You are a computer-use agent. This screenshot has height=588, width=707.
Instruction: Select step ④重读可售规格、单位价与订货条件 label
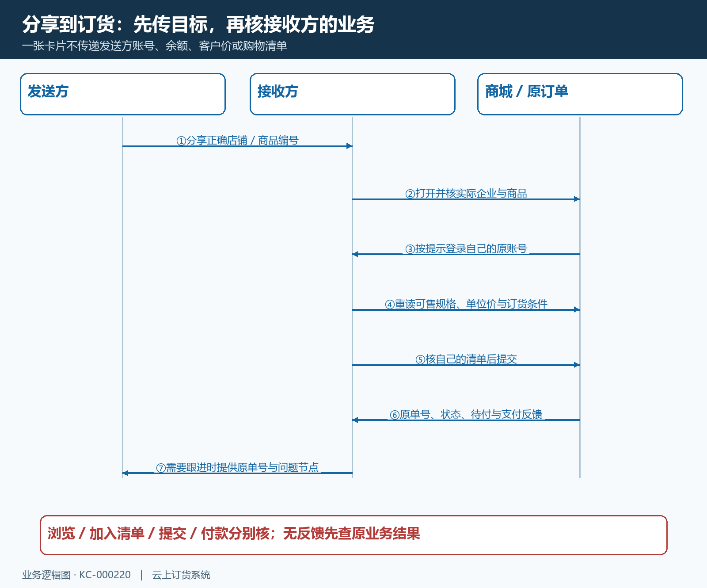coord(466,304)
